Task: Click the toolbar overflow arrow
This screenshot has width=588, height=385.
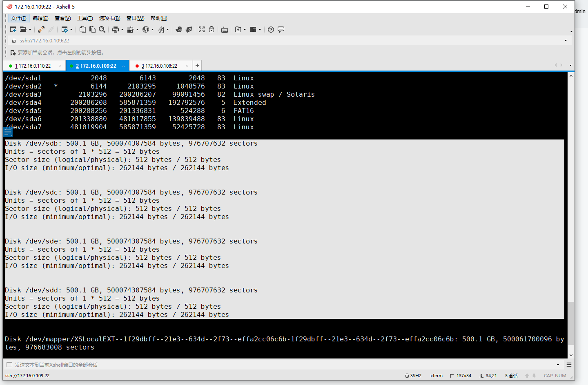Action: [x=571, y=31]
